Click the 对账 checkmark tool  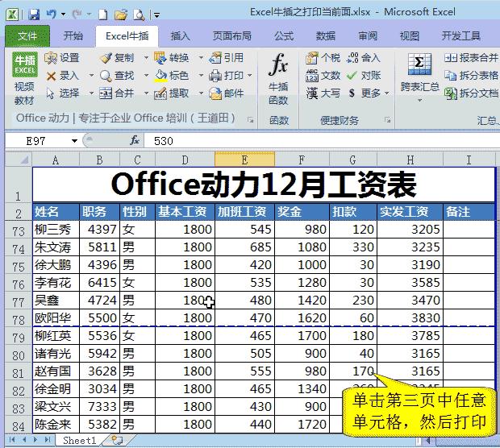coord(364,76)
